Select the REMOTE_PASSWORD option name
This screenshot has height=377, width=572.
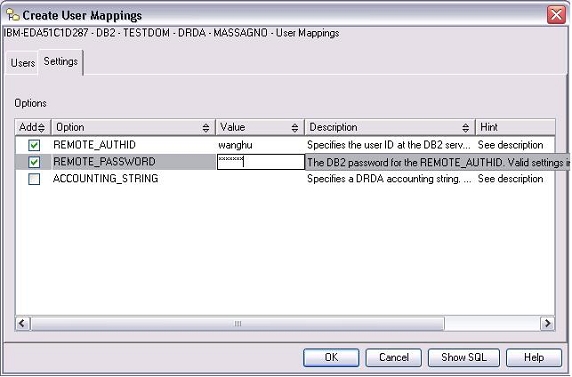104,162
